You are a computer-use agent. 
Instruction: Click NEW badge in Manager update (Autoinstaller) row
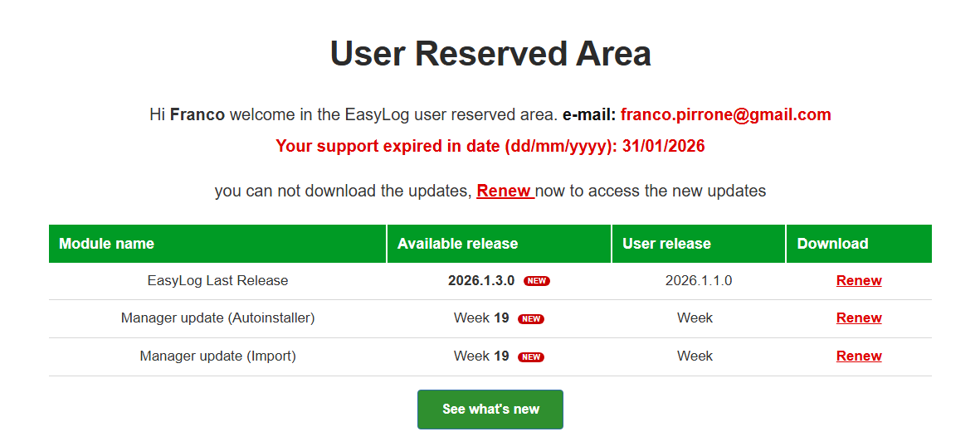531,319
